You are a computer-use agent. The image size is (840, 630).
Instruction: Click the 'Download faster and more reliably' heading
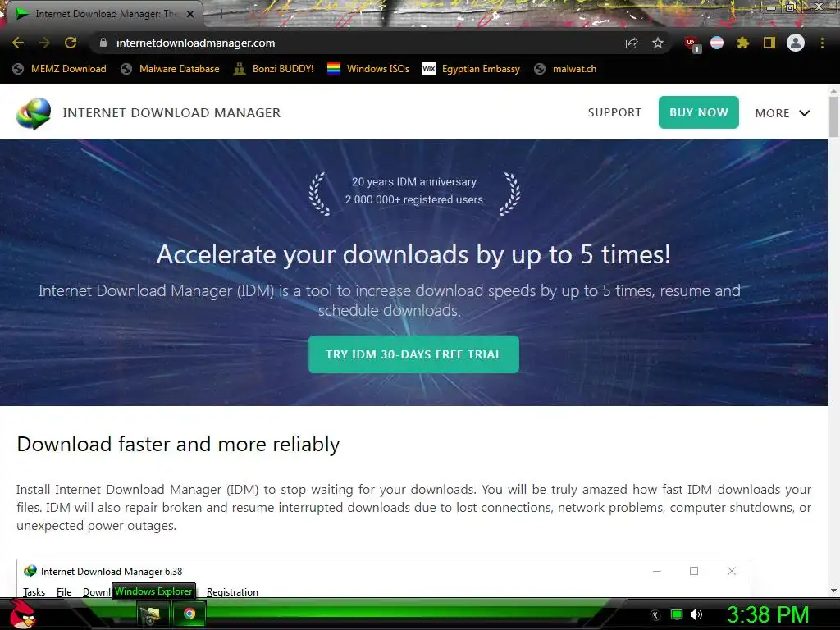(178, 445)
